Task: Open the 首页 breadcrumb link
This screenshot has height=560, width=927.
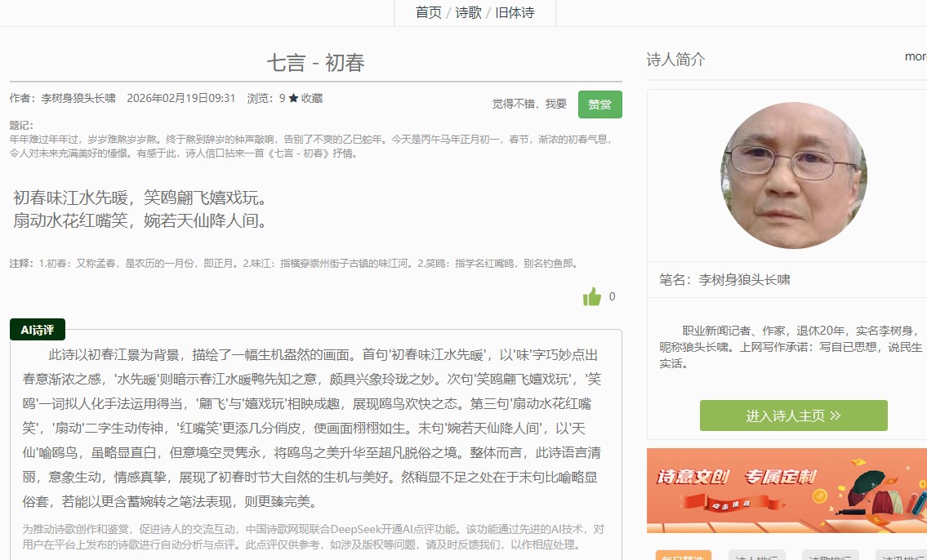Action: (x=428, y=12)
